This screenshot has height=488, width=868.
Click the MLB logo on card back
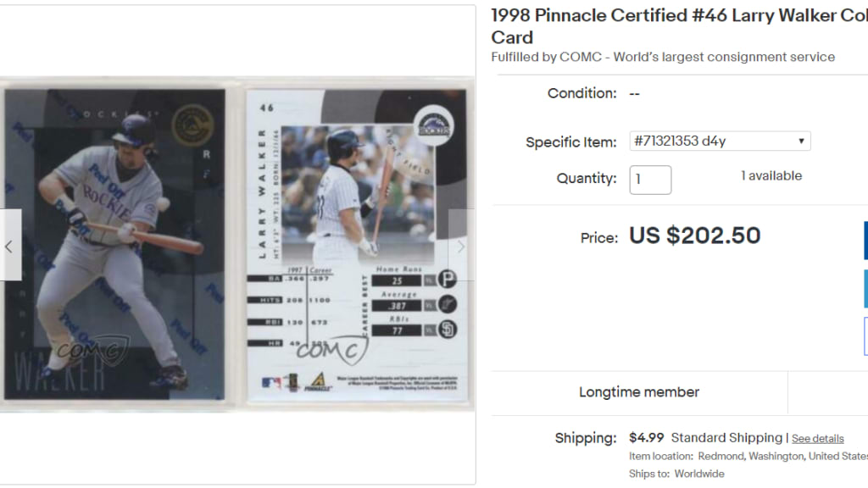tap(271, 384)
